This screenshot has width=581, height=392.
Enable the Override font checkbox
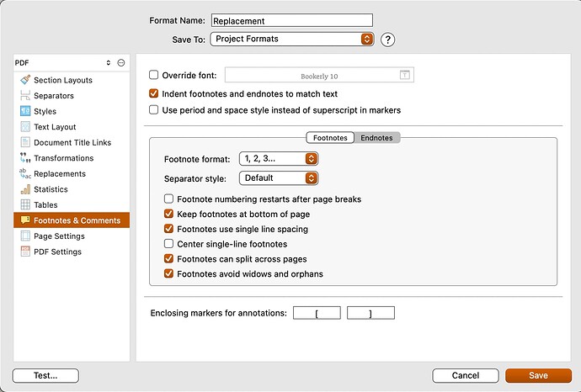pos(153,75)
